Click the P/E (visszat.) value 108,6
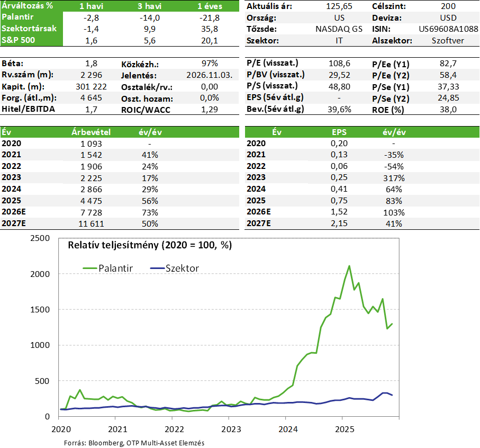 point(339,64)
